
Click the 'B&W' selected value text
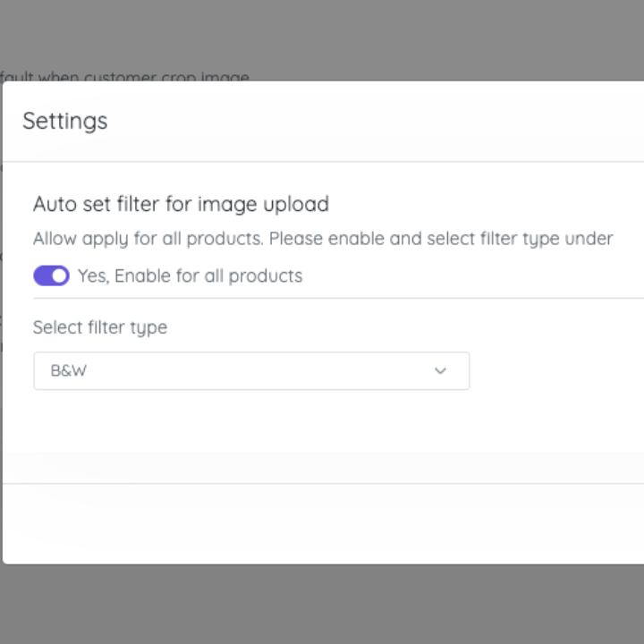point(69,370)
